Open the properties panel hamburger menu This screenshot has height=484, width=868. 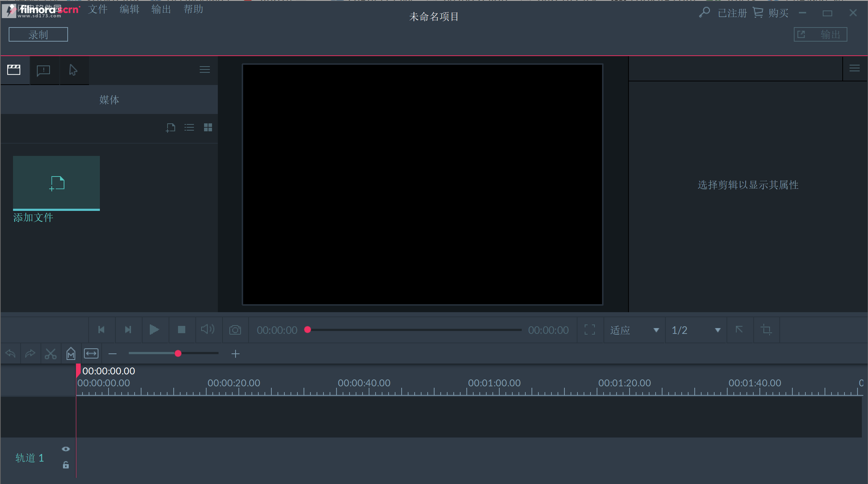click(x=855, y=68)
